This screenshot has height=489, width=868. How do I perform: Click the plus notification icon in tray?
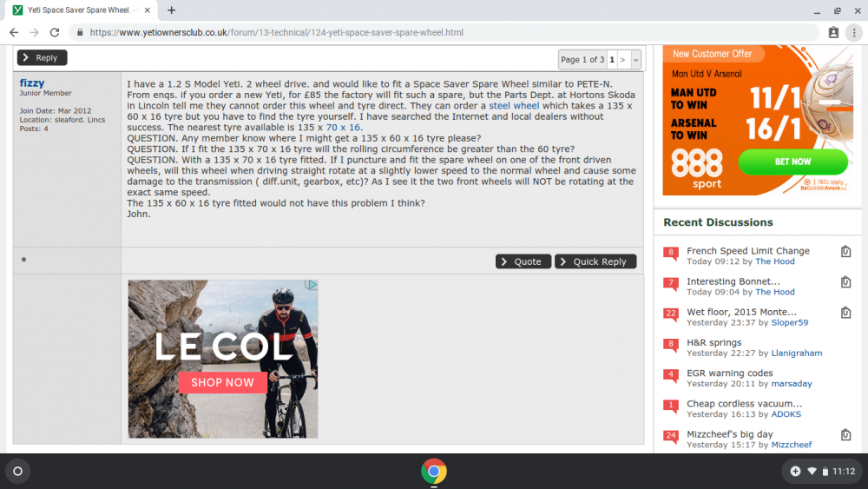pyautogui.click(x=795, y=472)
